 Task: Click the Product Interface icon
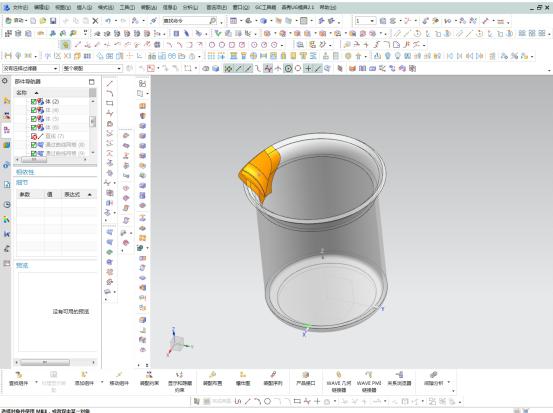tap(305, 378)
